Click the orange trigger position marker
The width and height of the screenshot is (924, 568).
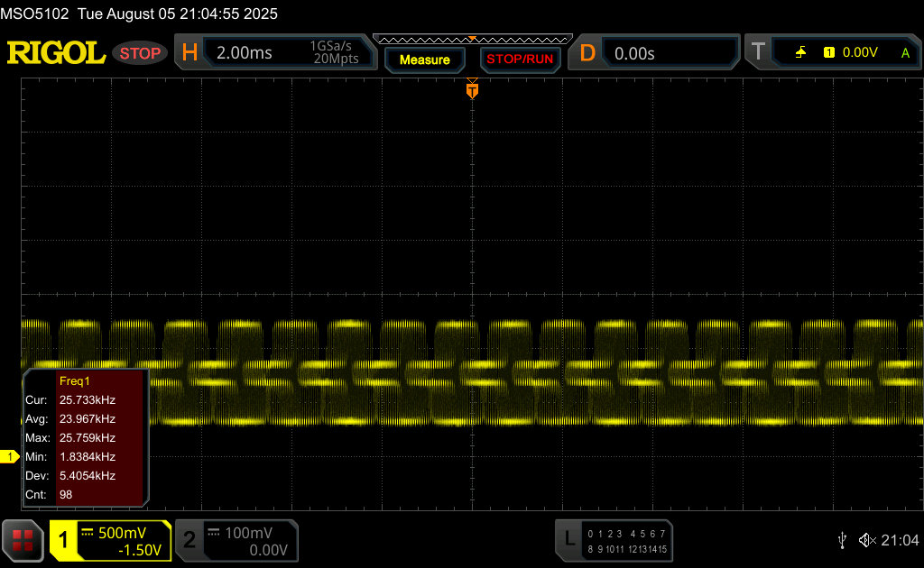tap(472, 90)
